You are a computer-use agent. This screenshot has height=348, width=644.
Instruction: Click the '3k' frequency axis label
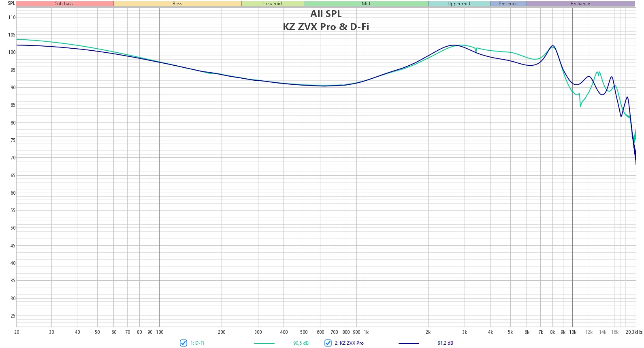(x=465, y=332)
